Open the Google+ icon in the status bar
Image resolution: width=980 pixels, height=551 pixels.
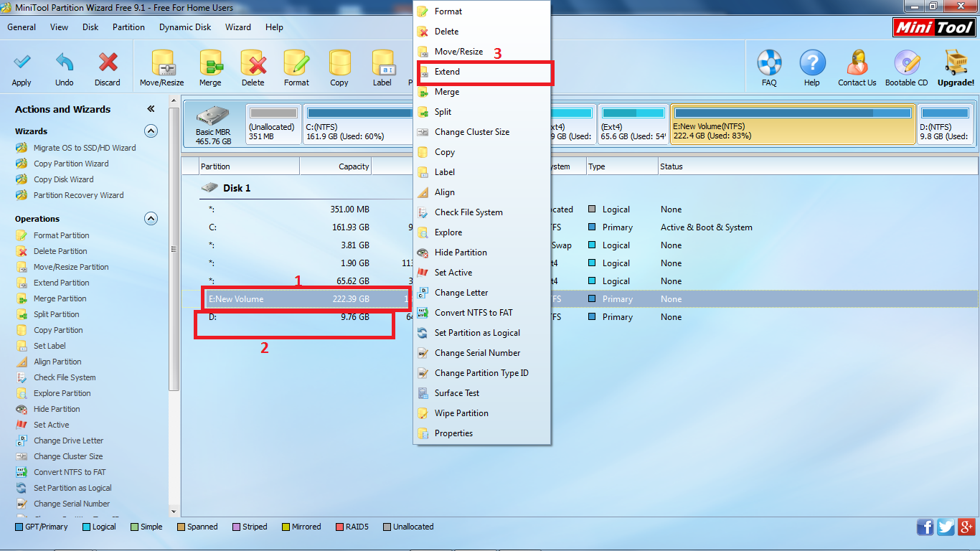click(x=966, y=527)
